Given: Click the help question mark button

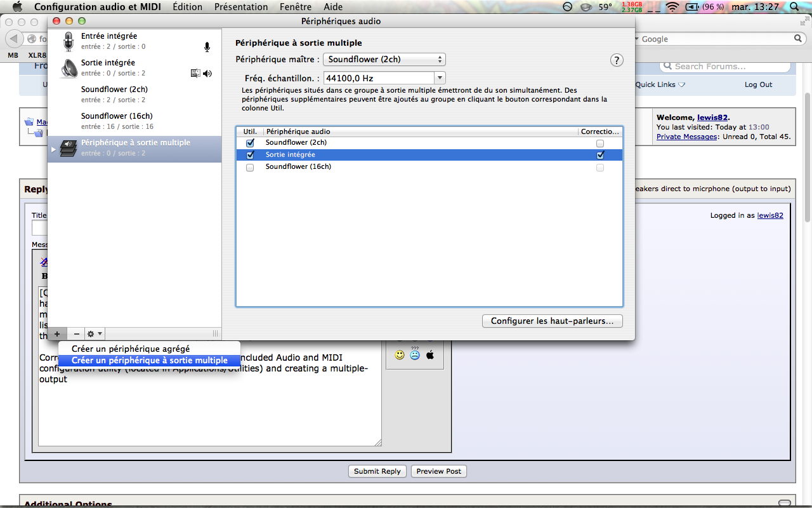Looking at the screenshot, I should point(617,60).
